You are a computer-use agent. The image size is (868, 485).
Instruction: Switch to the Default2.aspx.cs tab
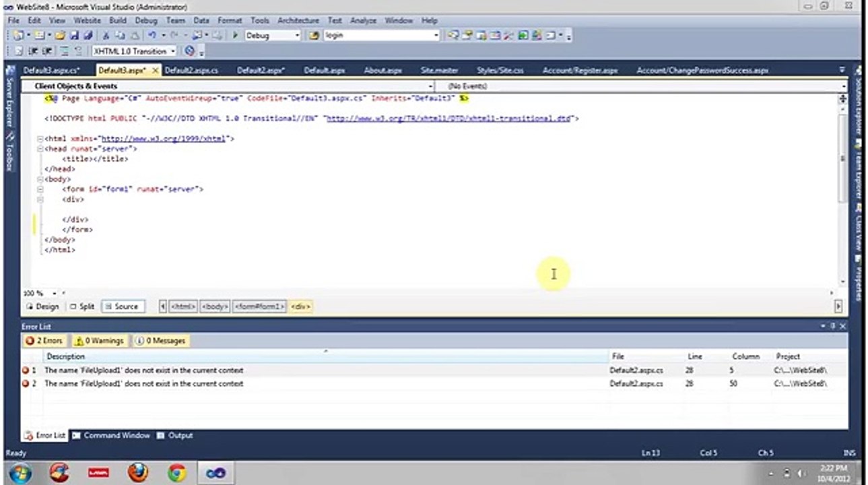(x=191, y=70)
